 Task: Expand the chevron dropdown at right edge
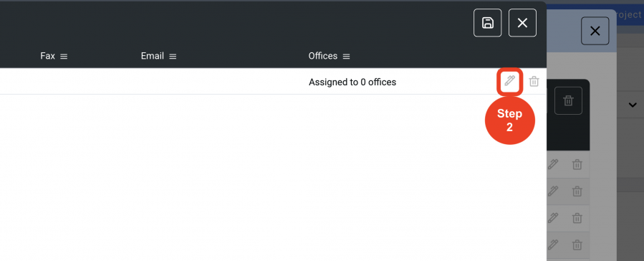pyautogui.click(x=633, y=105)
